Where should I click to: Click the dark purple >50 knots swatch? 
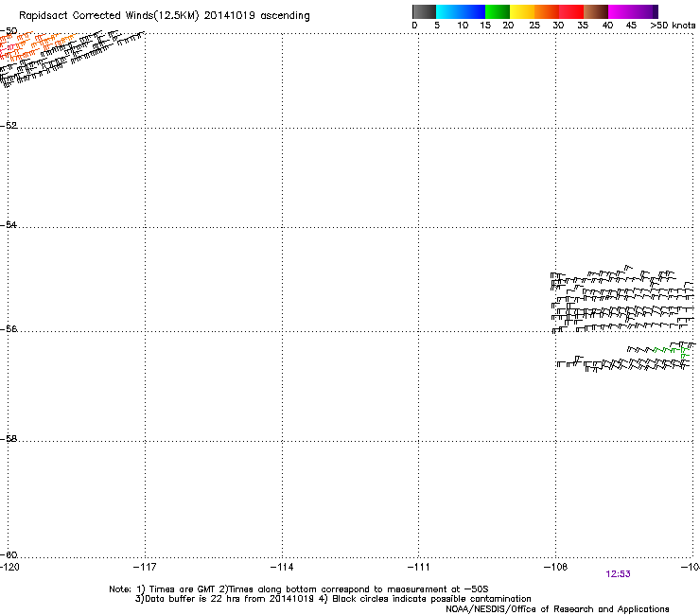tap(656, 11)
